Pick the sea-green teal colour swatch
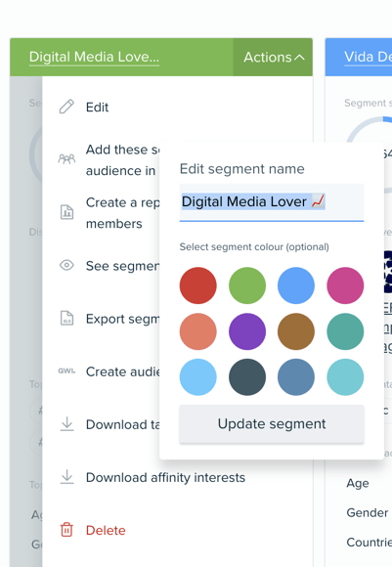Image resolution: width=392 pixels, height=567 pixels. click(345, 331)
